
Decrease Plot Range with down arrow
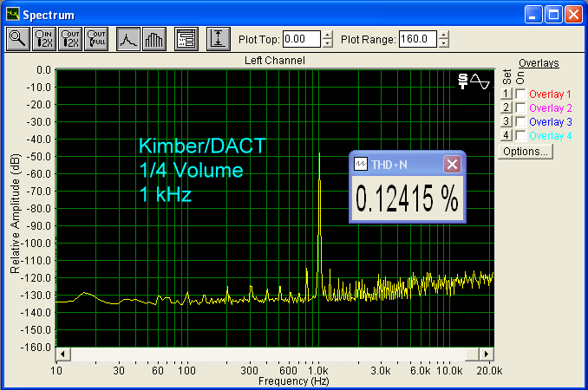click(x=444, y=42)
